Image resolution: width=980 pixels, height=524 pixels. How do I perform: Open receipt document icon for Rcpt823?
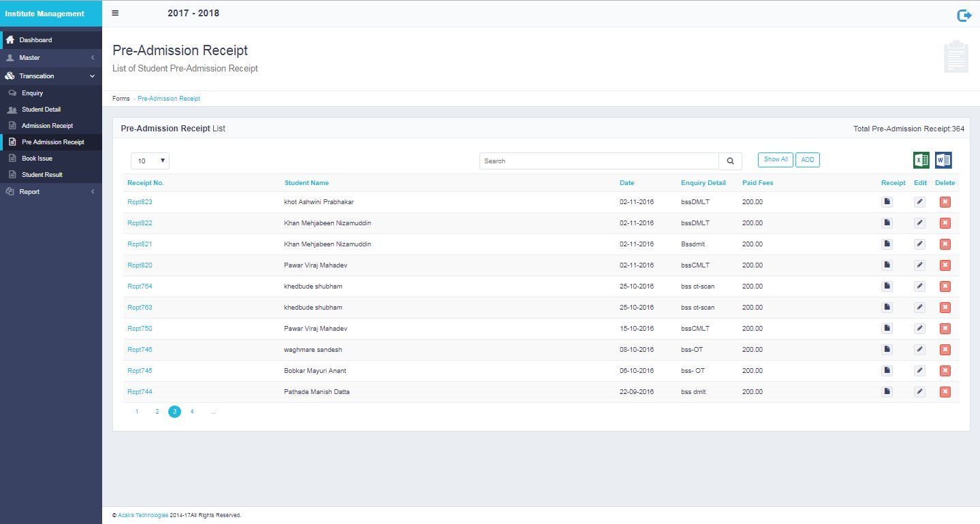[887, 202]
